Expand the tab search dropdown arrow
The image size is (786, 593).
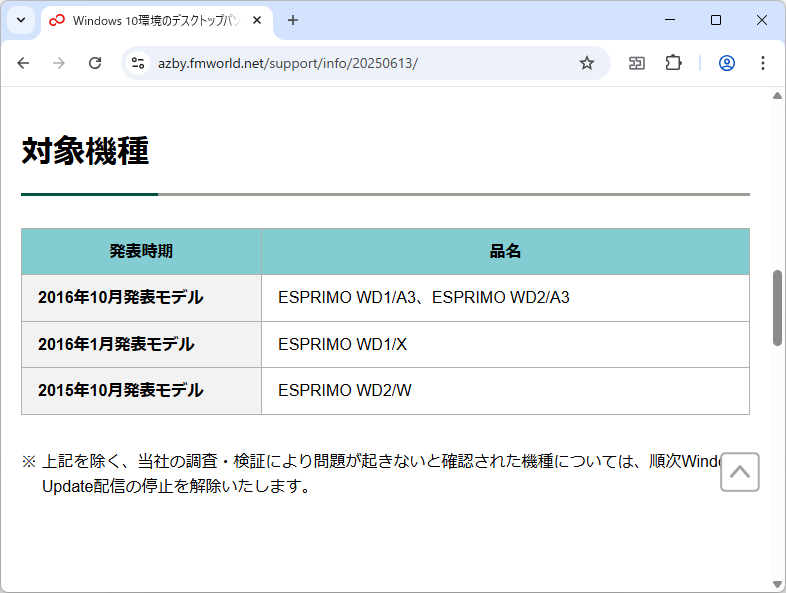coord(21,20)
